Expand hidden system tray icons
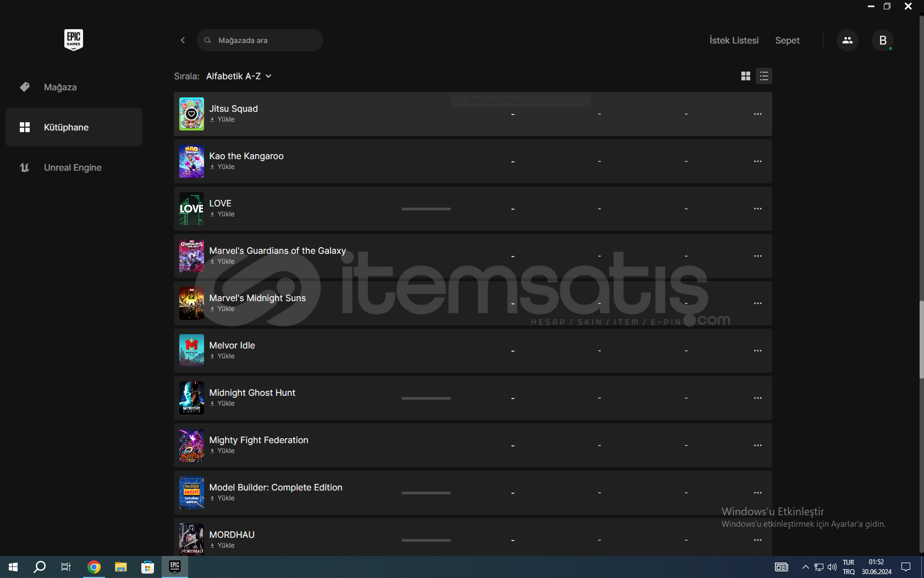 click(805, 567)
